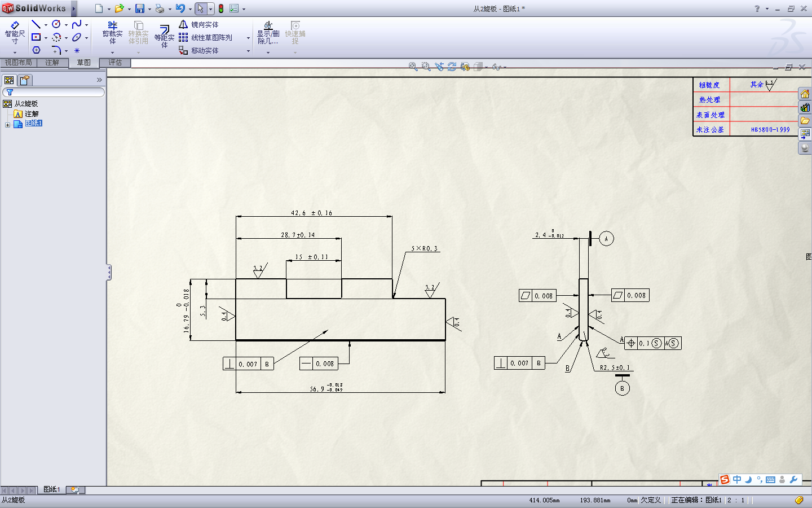Switch to the PropertyManager tab
This screenshot has height=508, width=812.
pyautogui.click(x=25, y=80)
